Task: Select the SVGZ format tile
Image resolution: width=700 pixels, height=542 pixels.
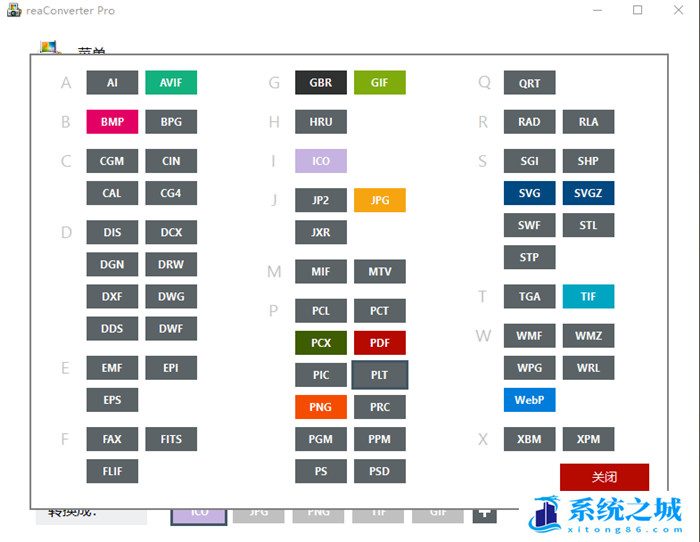Action: pyautogui.click(x=588, y=193)
